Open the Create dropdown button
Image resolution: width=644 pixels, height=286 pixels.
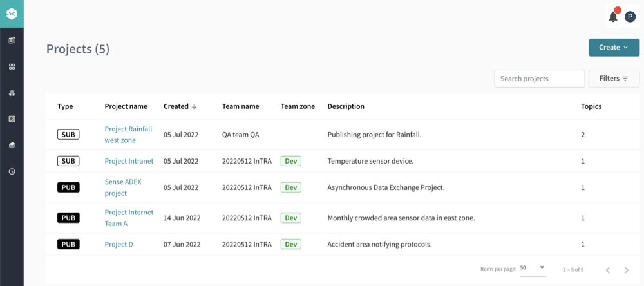click(x=614, y=47)
